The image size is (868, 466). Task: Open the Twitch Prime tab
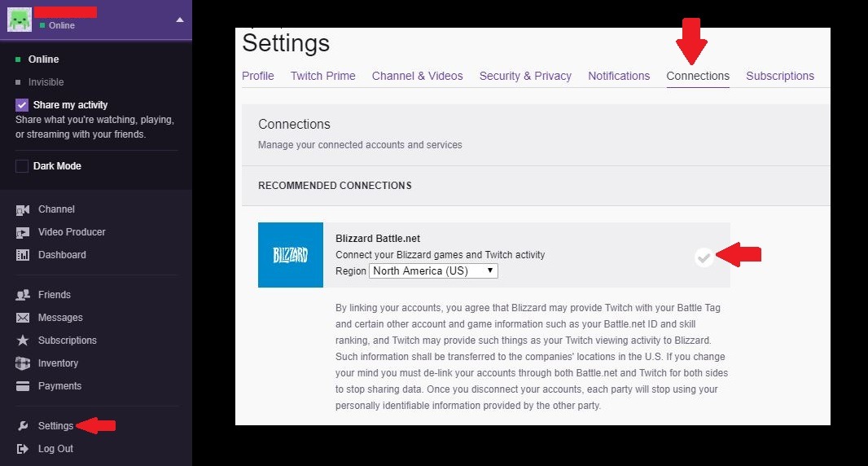322,76
